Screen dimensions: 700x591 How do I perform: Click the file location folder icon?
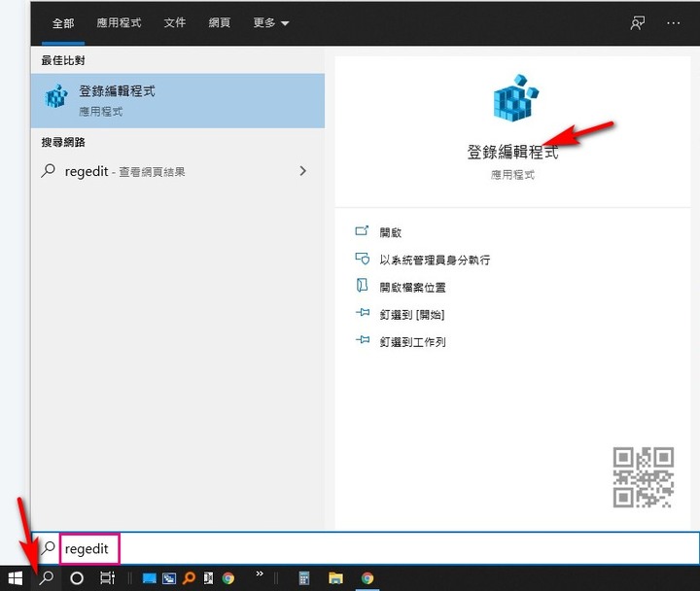[x=362, y=285]
